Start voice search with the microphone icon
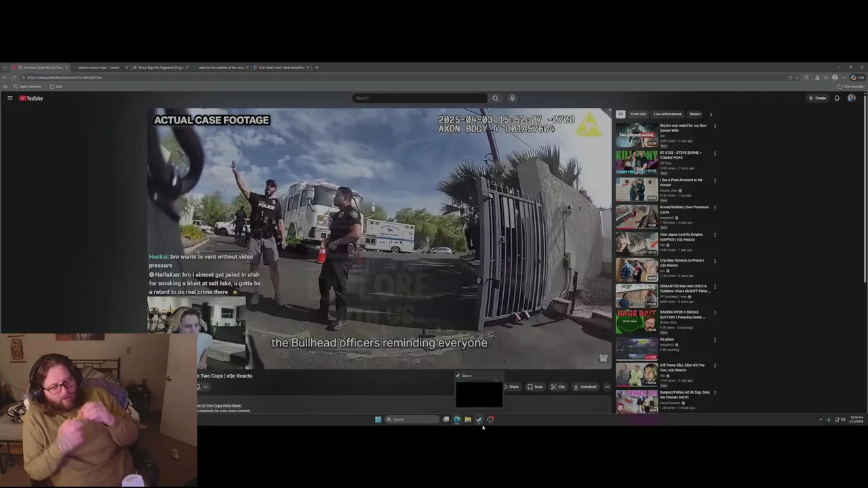The width and height of the screenshot is (868, 488). (512, 98)
